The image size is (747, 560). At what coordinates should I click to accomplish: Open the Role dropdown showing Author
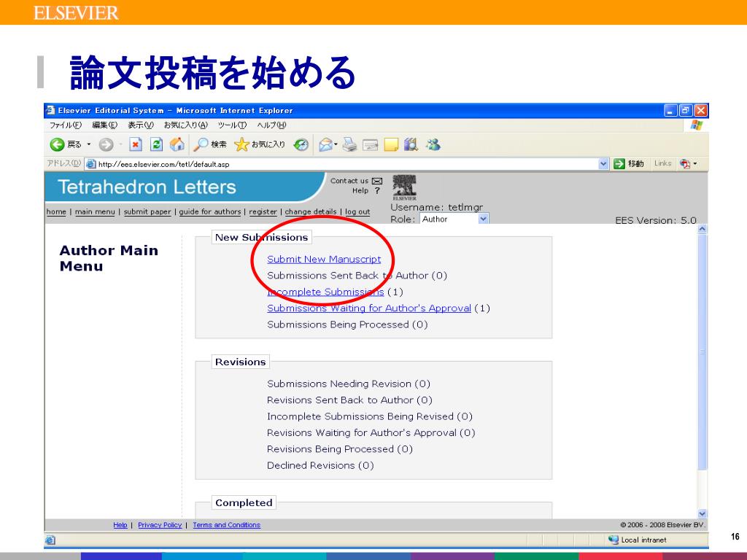point(454,219)
